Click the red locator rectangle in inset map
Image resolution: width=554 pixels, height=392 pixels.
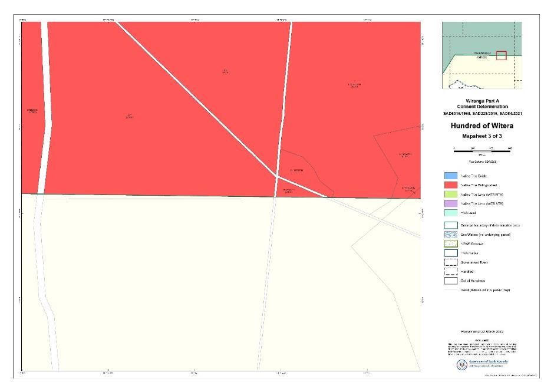pos(501,55)
